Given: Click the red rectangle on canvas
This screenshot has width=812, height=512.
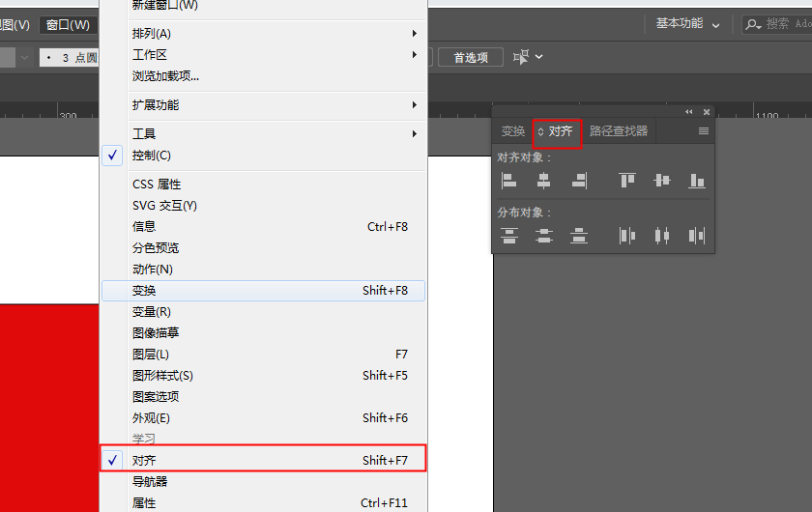Looking at the screenshot, I should [49, 408].
